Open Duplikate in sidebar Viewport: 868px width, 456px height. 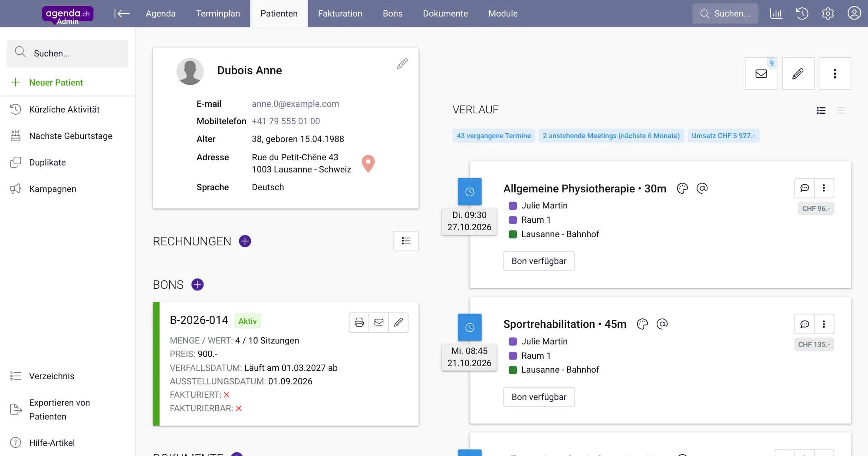pos(47,162)
